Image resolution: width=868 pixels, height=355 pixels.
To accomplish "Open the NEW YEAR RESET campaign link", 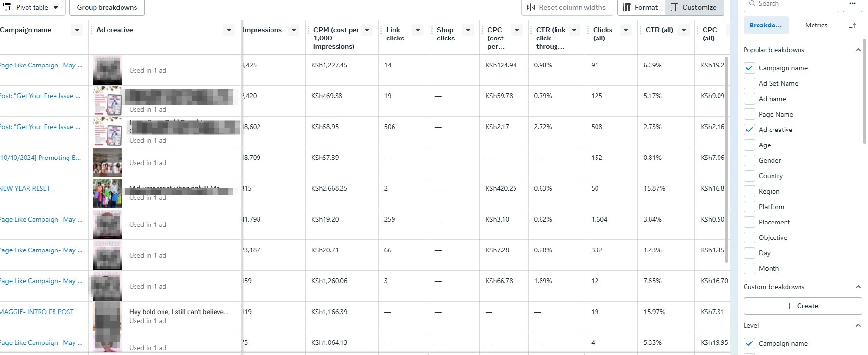I will tap(25, 188).
